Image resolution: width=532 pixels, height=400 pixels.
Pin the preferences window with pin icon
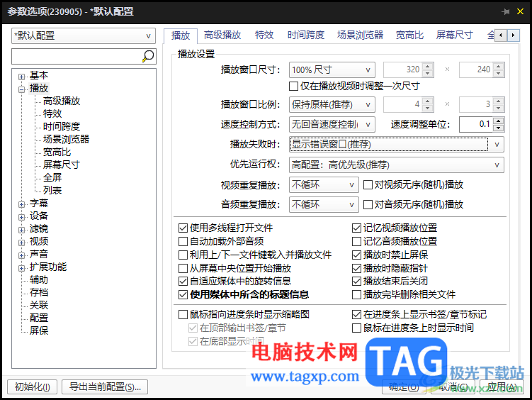506,11
